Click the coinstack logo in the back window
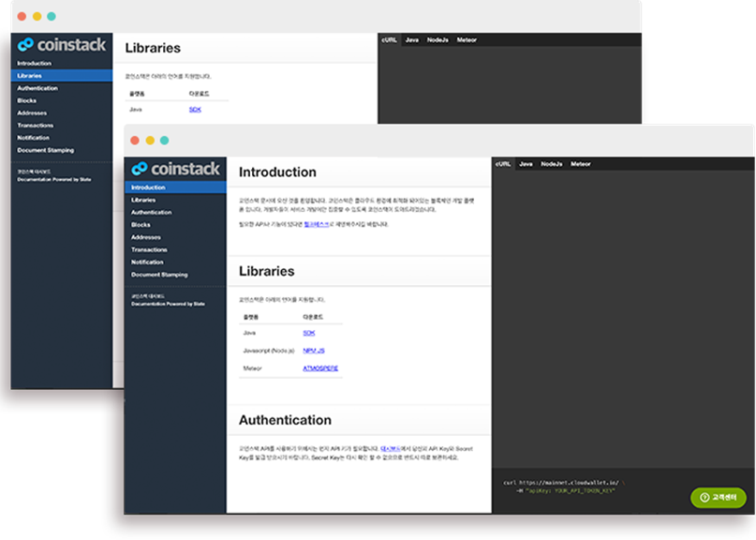This screenshot has width=756, height=540. [x=62, y=45]
